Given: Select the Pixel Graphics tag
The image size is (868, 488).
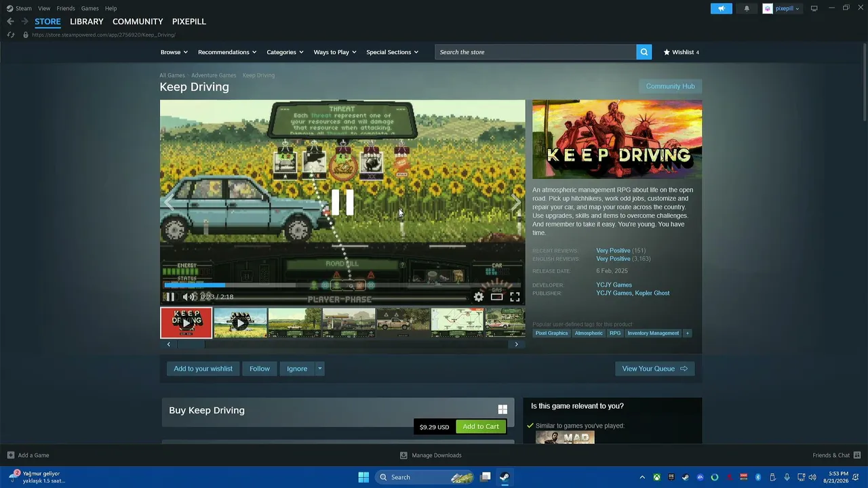Looking at the screenshot, I should [x=552, y=333].
